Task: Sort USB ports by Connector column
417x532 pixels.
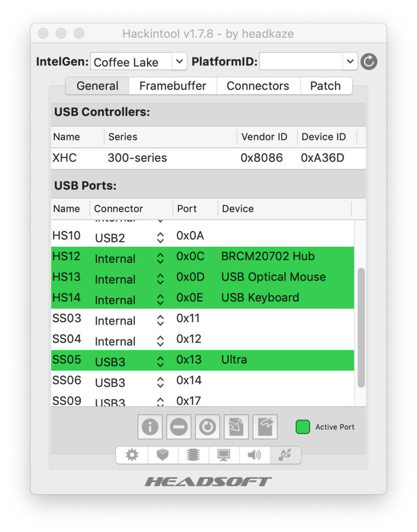Action: 132,209
